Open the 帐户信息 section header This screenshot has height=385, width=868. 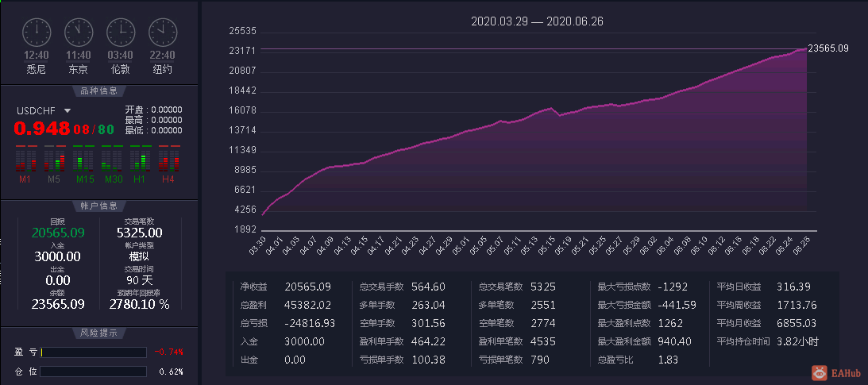tap(99, 206)
